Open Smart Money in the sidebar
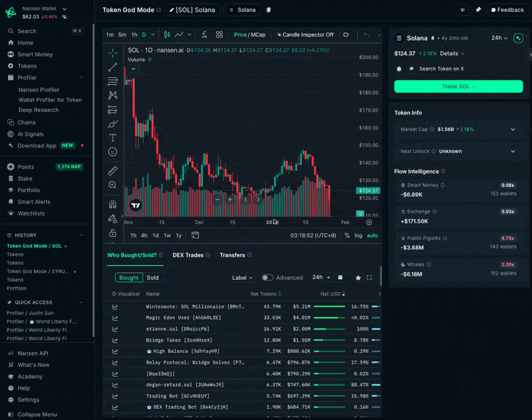The height and width of the screenshot is (420, 532). point(35,54)
